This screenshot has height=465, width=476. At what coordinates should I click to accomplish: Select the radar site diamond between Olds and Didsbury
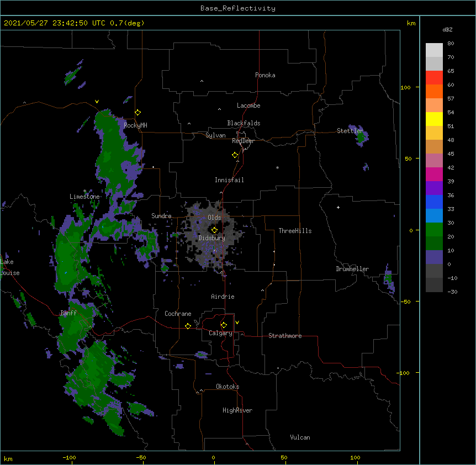(x=214, y=230)
